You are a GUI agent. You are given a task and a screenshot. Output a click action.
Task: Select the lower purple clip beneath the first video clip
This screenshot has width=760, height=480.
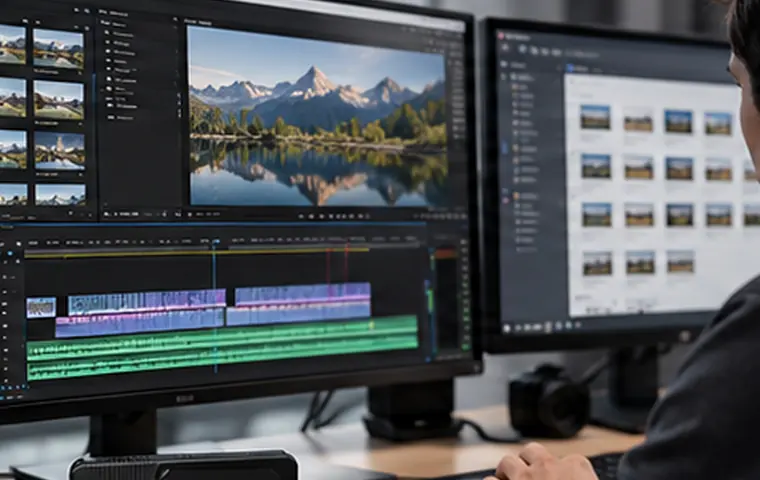pos(140,324)
